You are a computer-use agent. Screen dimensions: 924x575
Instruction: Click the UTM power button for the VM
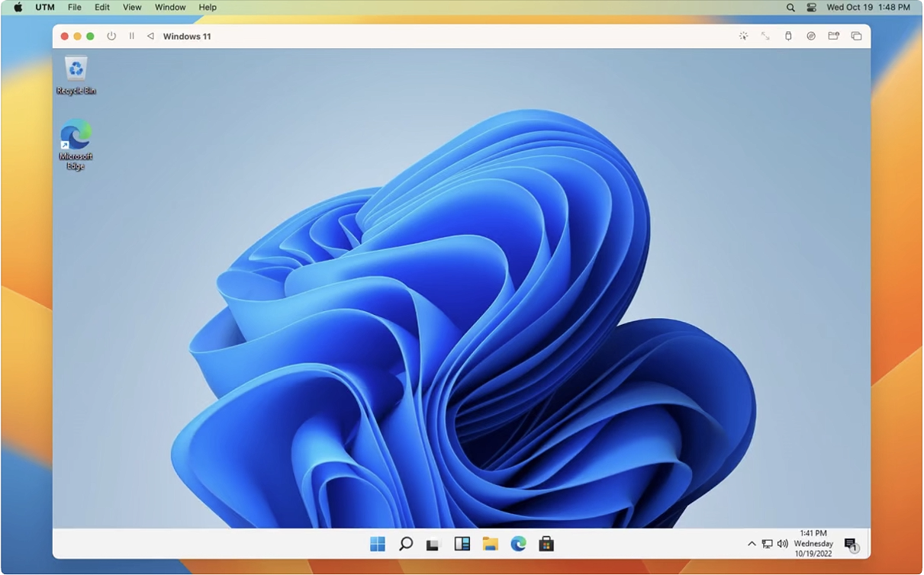pos(111,36)
